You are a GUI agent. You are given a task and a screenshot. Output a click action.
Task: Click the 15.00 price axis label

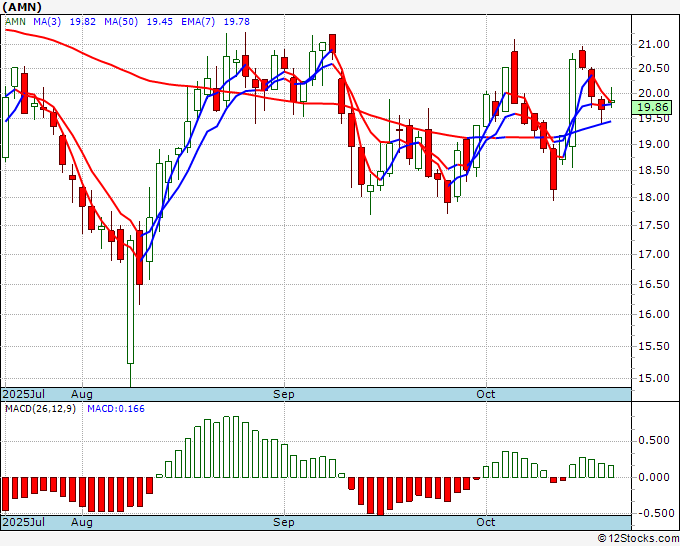pyautogui.click(x=653, y=379)
